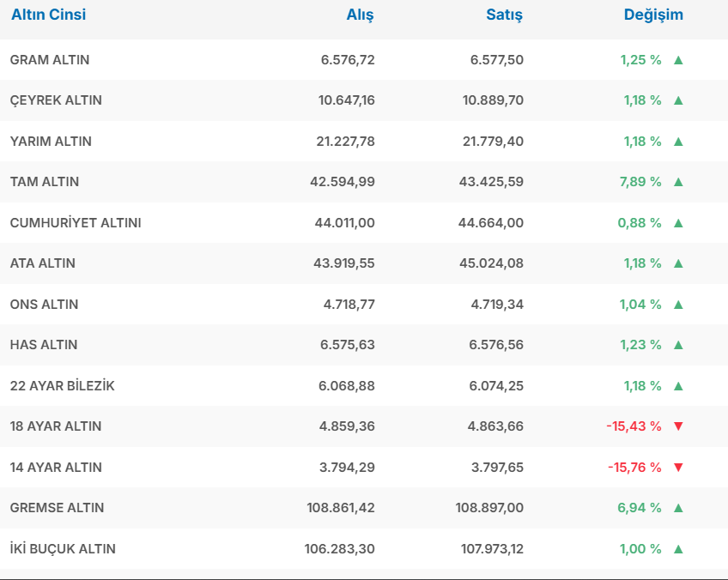
Task: Click the TAM ALTIN buying price 42.594,99
Action: 343,182
